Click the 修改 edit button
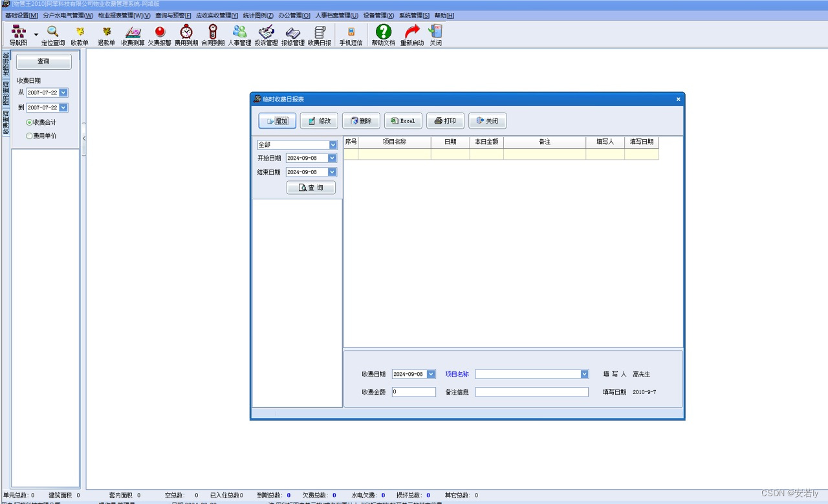 coord(320,121)
